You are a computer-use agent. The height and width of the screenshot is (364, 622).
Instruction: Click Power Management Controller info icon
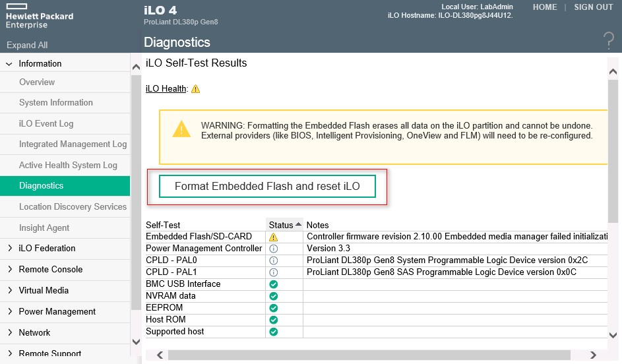click(x=273, y=249)
